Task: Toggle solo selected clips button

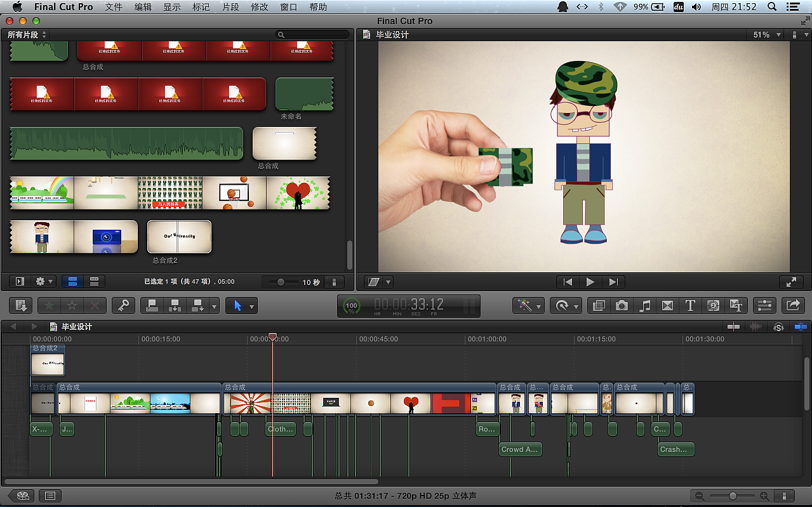Action: click(778, 327)
